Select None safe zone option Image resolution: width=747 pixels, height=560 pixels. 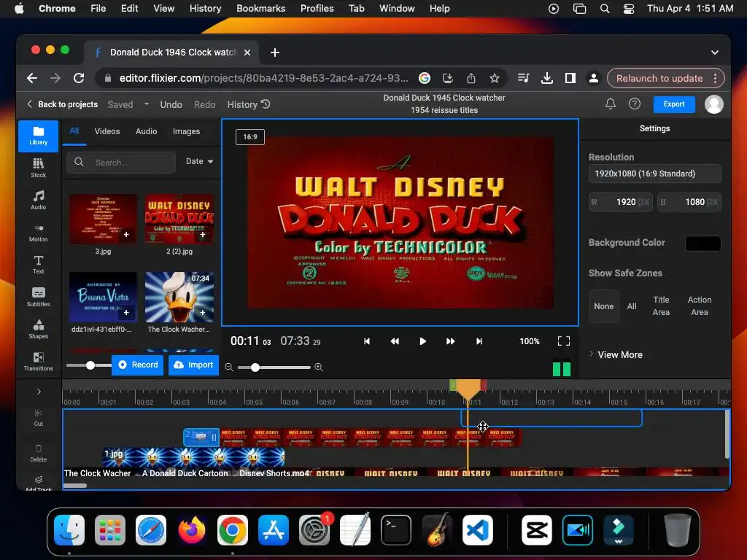point(603,306)
